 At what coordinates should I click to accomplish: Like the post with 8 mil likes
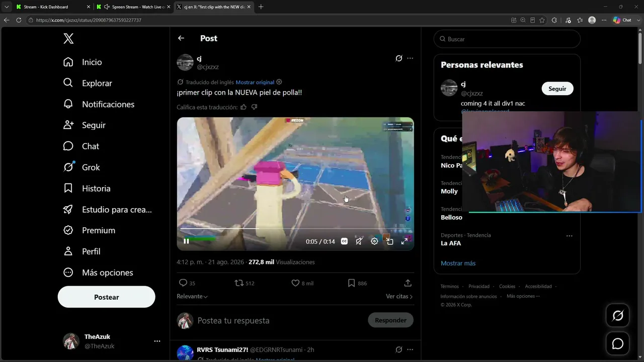click(x=302, y=283)
